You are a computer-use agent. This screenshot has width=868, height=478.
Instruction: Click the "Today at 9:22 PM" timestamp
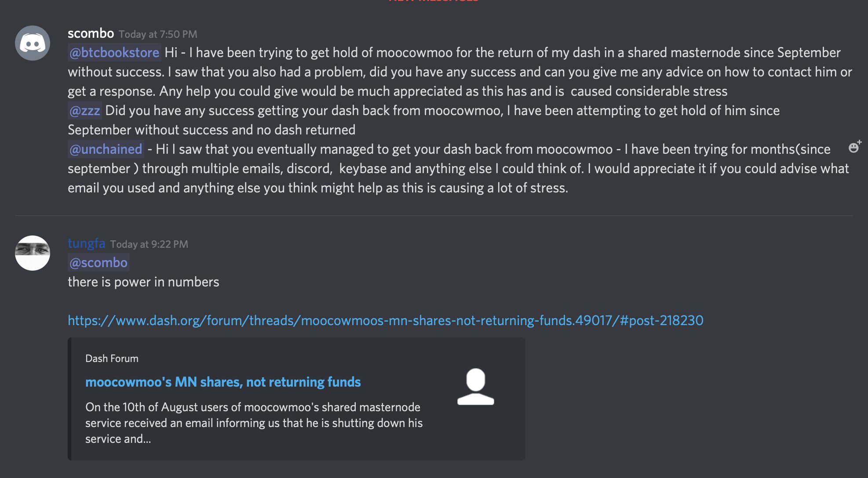[149, 244]
